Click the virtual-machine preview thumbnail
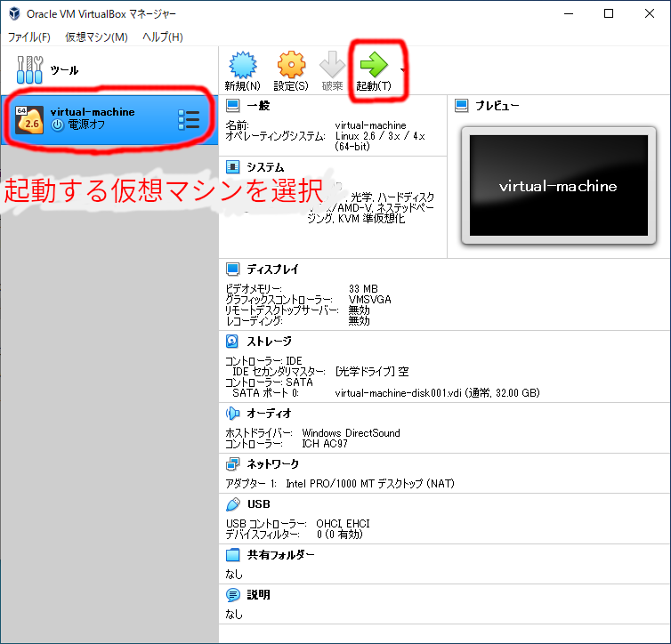This screenshot has width=671, height=644. 559,185
